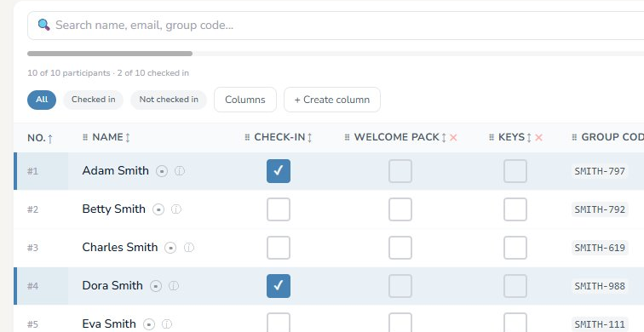Click group code SMITH-988
644x332 pixels.
(600, 286)
